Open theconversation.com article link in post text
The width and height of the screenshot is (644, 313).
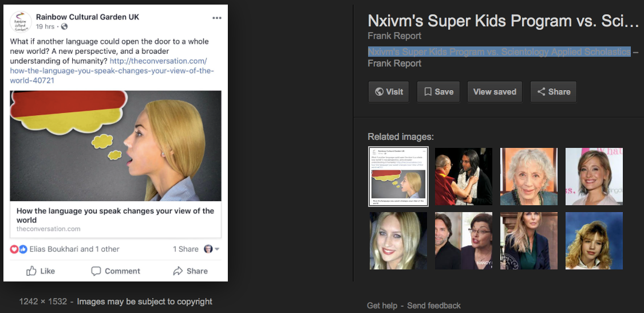112,71
